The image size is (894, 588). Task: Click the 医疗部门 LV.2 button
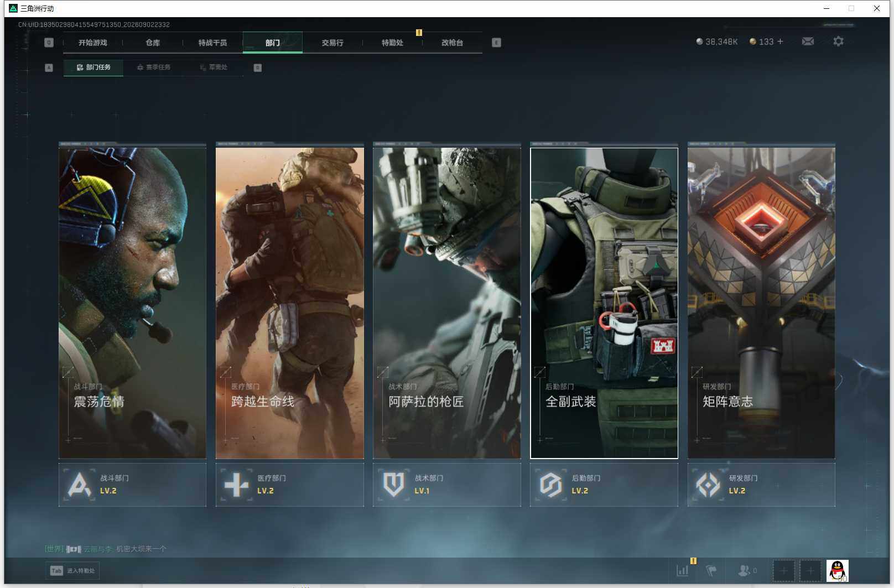click(x=290, y=485)
